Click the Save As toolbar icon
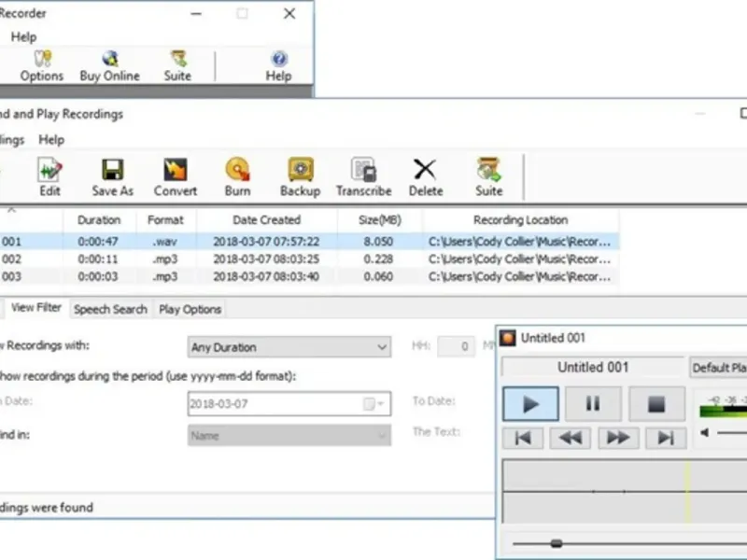Viewport: 747px width, 560px height. click(x=112, y=176)
